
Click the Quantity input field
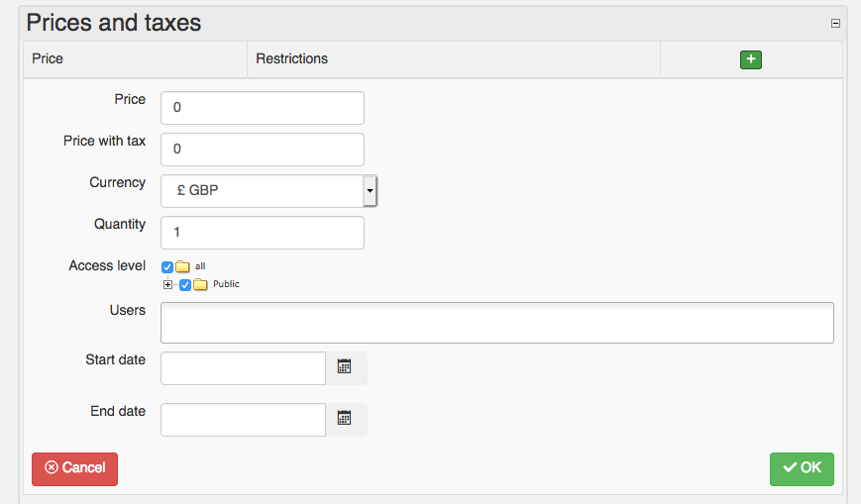tap(263, 233)
